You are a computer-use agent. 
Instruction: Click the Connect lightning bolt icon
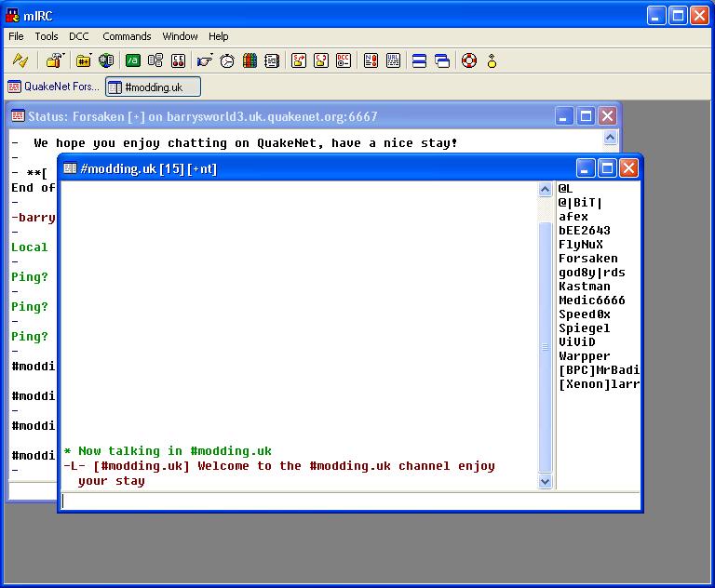tap(20, 60)
